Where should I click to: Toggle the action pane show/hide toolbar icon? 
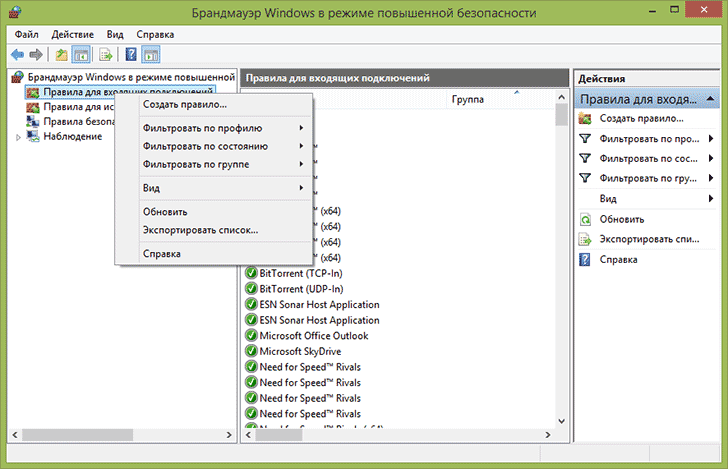point(151,55)
